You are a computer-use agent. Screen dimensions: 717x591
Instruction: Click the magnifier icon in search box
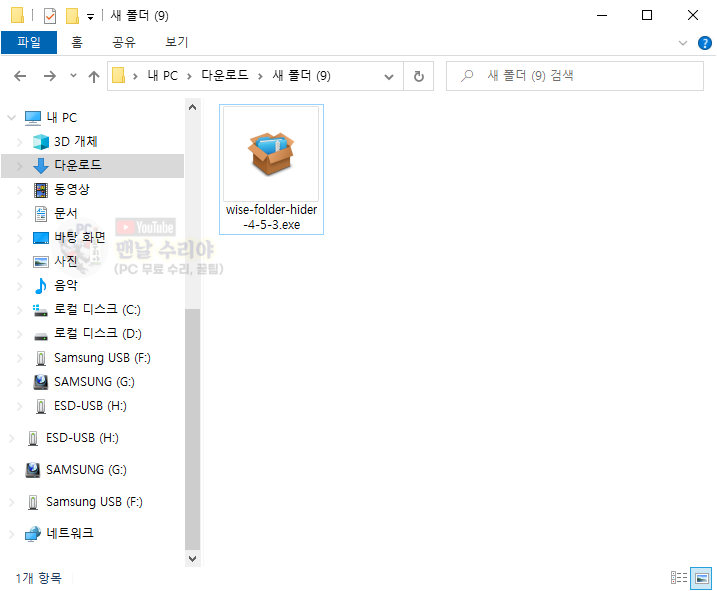click(x=466, y=75)
